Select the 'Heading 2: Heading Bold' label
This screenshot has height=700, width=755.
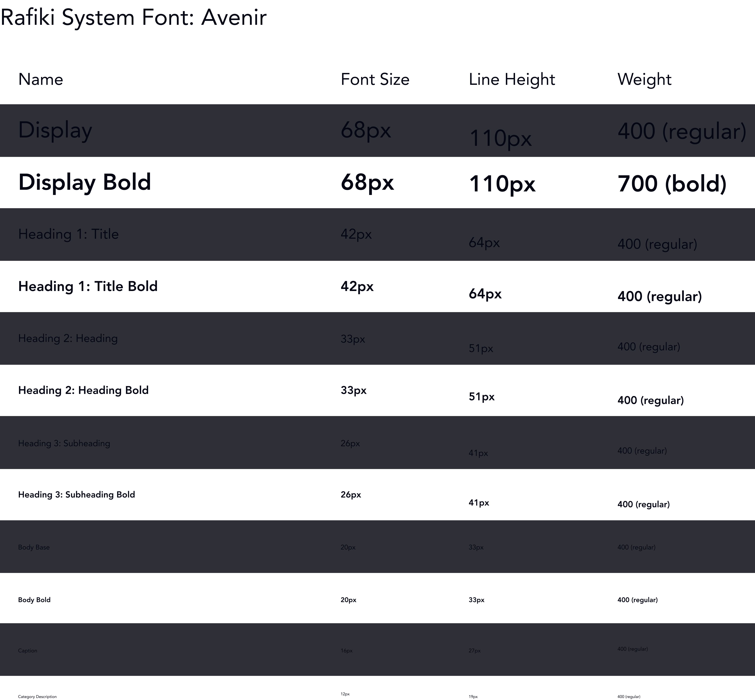click(83, 390)
